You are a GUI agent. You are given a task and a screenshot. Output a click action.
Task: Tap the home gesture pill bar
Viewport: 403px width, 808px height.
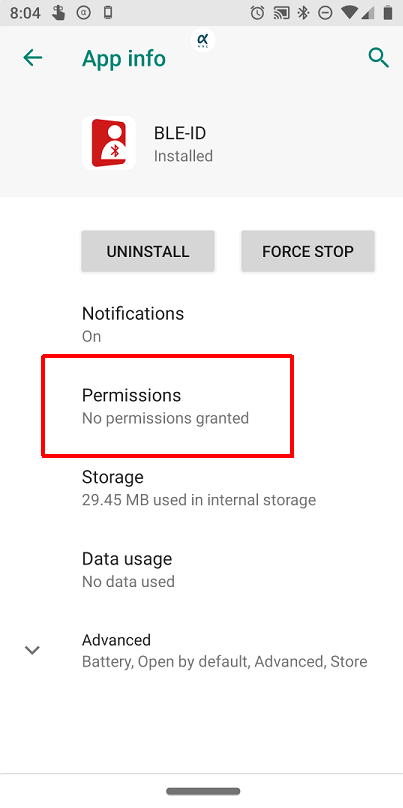click(203, 791)
